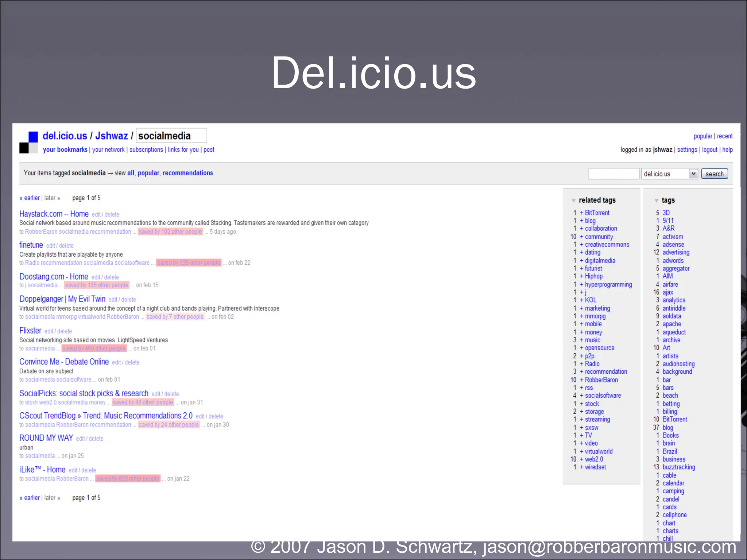Open the subscriptions menu link

(146, 149)
